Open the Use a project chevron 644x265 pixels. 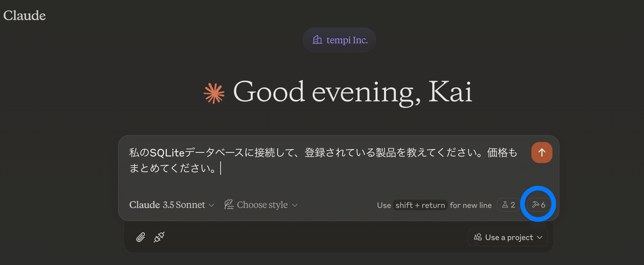tap(540, 237)
